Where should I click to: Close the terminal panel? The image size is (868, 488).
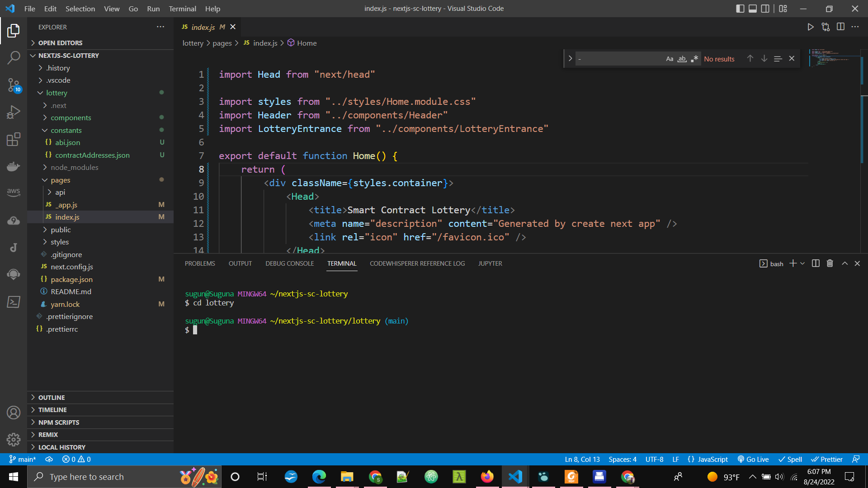tap(857, 263)
